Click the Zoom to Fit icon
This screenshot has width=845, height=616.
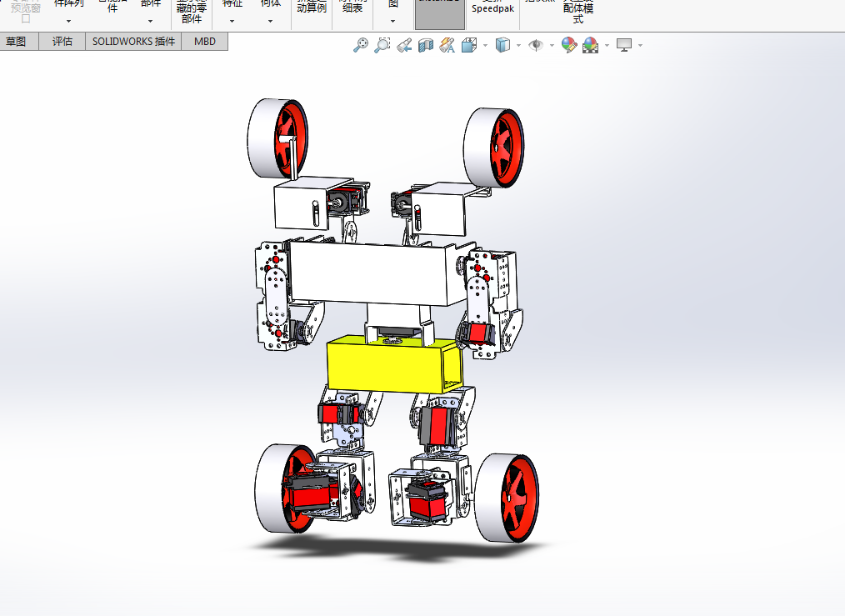pyautogui.click(x=361, y=45)
